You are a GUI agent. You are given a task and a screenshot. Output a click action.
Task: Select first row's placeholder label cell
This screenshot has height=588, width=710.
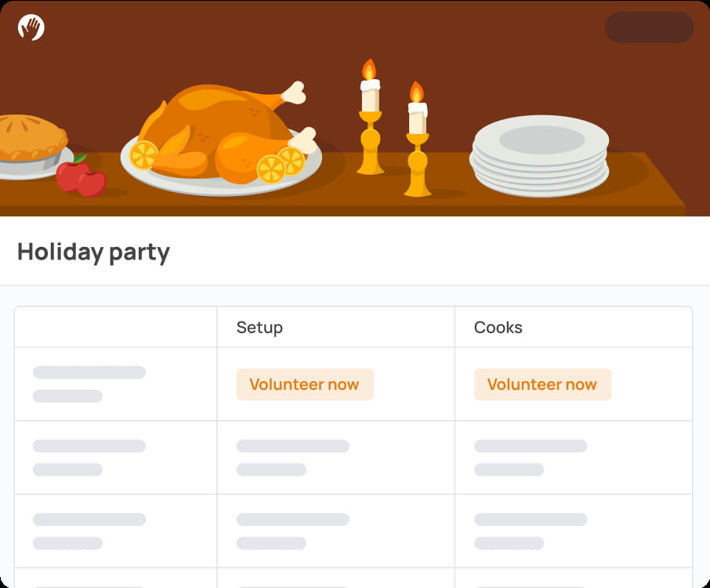(x=89, y=383)
